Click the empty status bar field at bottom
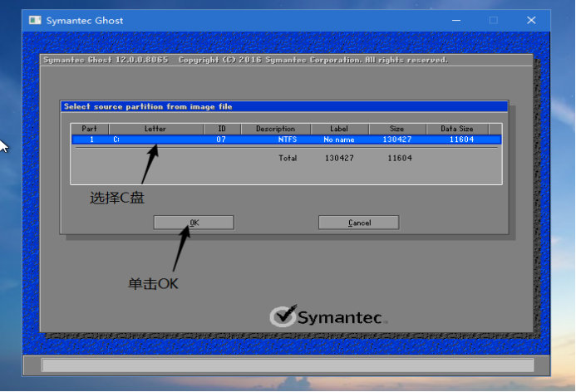576x392 pixels. [288, 365]
